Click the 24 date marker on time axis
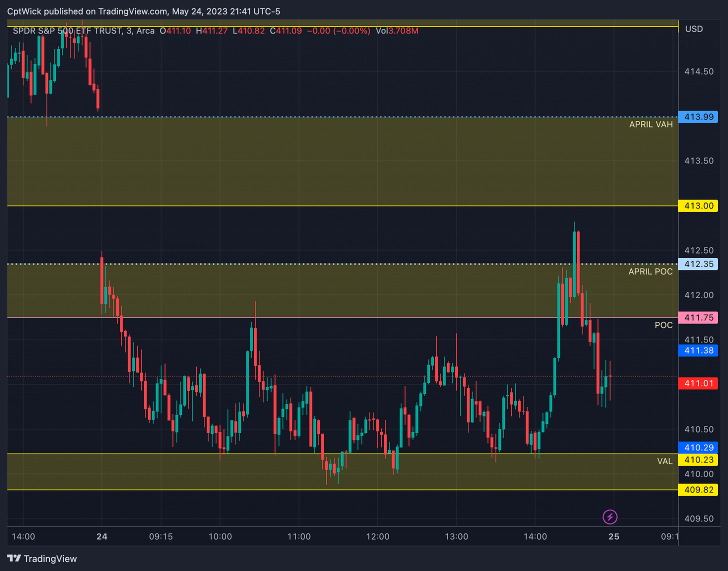Viewport: 728px width, 571px height. (102, 536)
